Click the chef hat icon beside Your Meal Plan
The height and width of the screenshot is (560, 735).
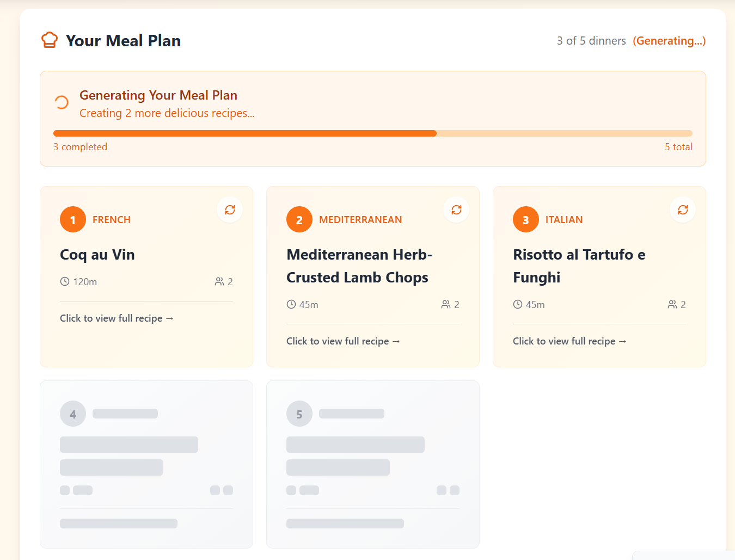pyautogui.click(x=50, y=40)
